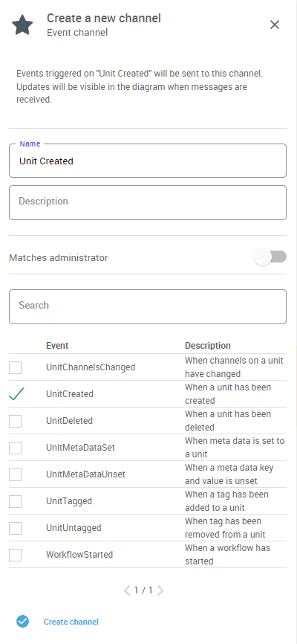
Task: Click the Name field with Unit Created
Action: [x=148, y=161]
